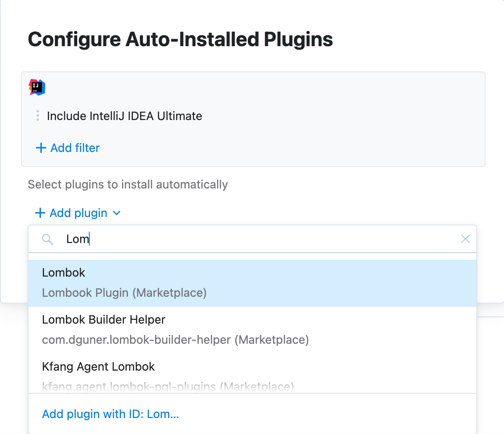Focus the search field containing Lom

252,239
